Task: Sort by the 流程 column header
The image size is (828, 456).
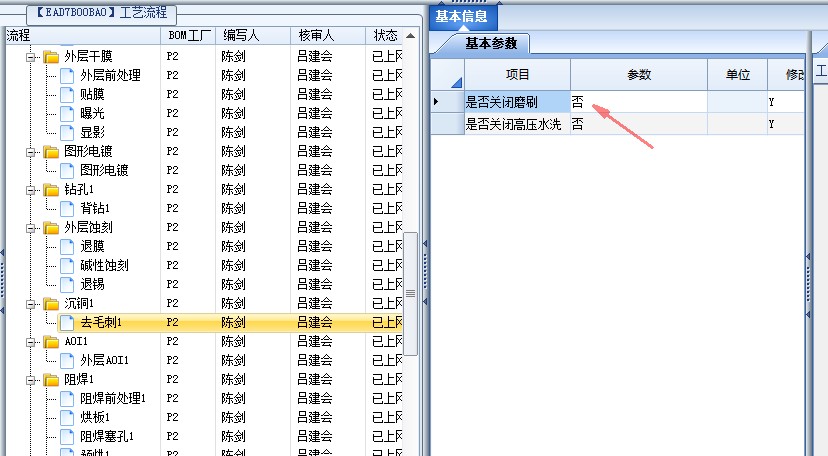Action: [83, 35]
